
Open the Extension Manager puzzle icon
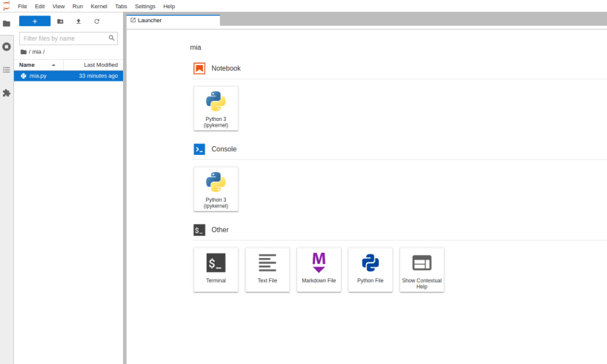point(7,93)
